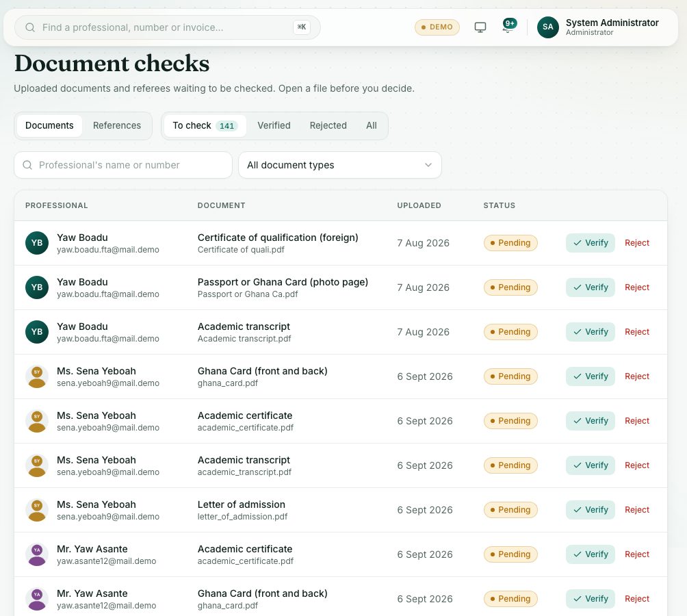Verify Sena Yeboah's Academic transcript

(x=590, y=465)
